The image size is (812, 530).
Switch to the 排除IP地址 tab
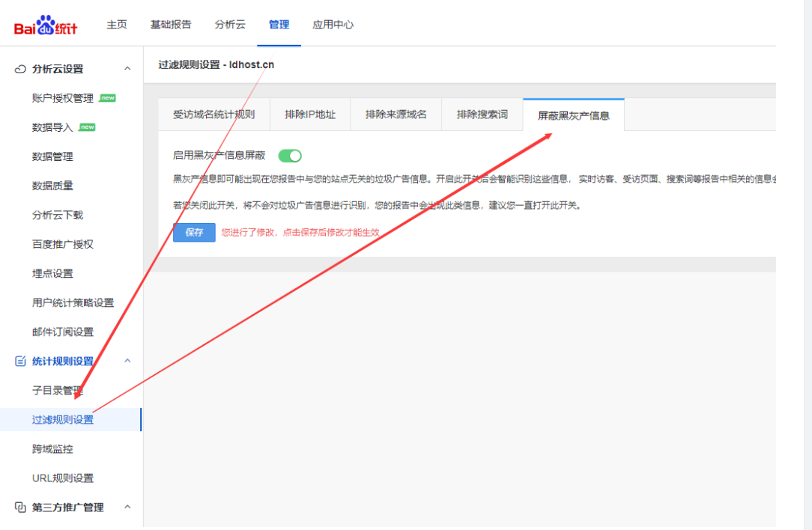point(310,115)
